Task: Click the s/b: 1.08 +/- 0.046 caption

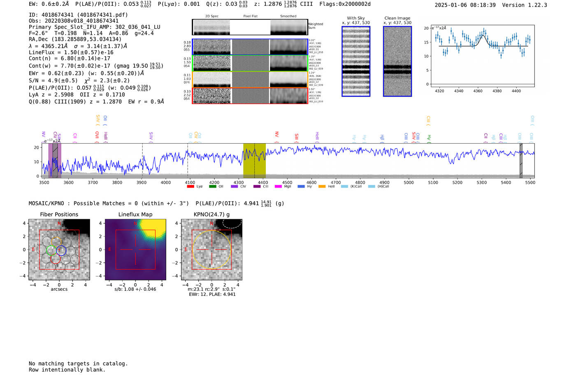Action: 135,289
